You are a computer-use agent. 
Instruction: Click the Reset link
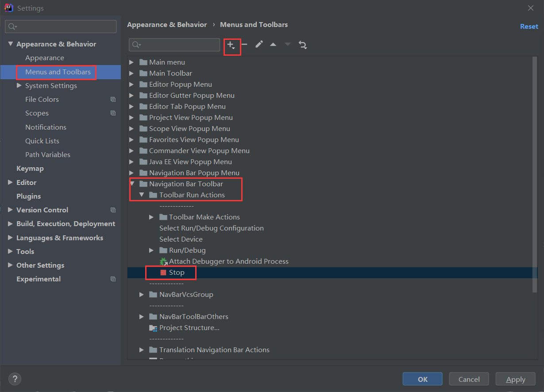529,26
